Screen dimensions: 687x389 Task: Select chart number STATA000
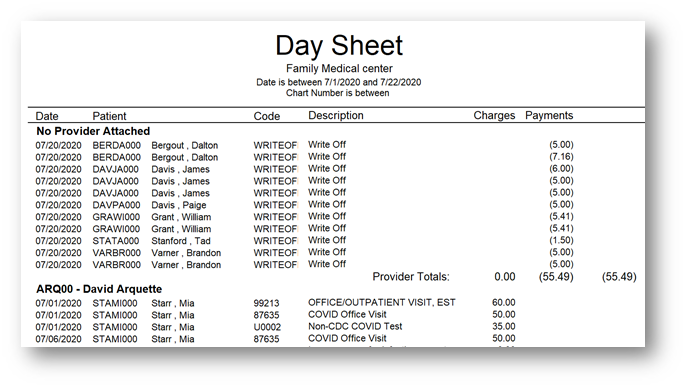click(116, 241)
